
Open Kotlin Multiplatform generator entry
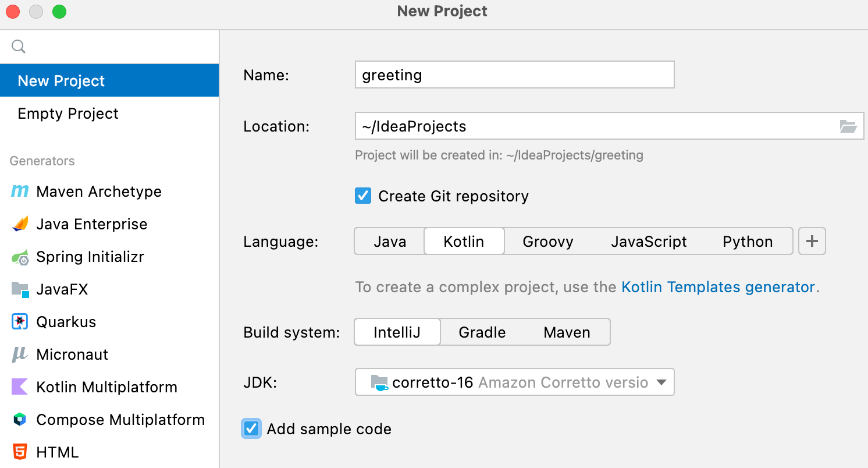(109, 387)
